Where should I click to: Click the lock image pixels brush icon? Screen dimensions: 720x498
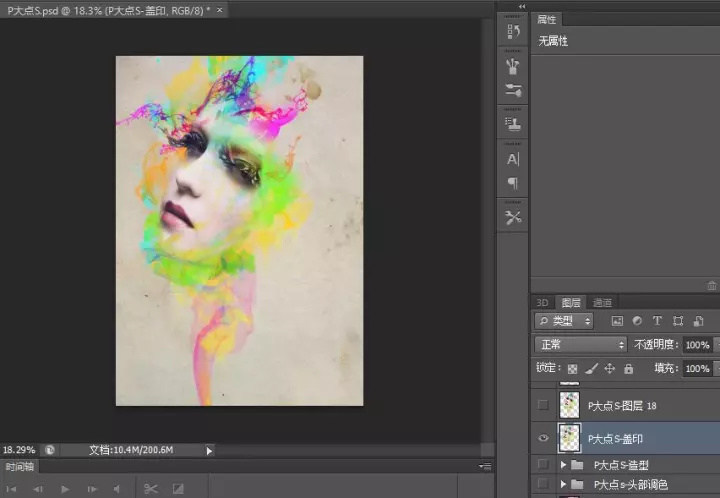coord(590,369)
